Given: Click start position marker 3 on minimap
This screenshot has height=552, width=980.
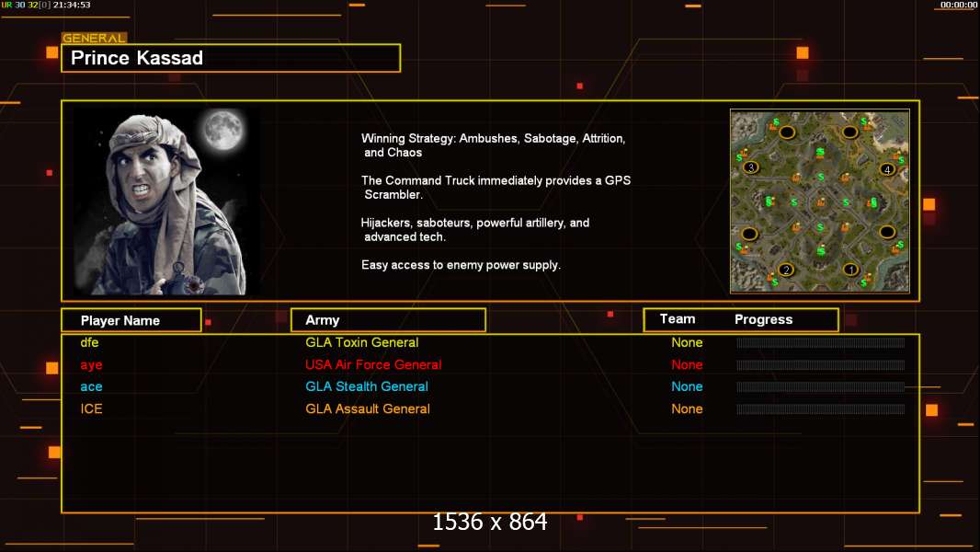Looking at the screenshot, I should [750, 167].
